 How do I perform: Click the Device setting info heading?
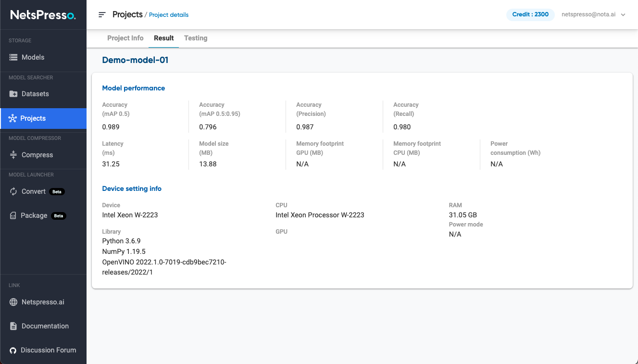132,188
